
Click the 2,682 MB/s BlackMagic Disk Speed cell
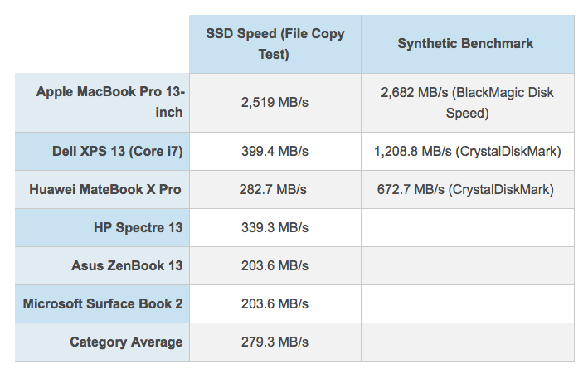(x=468, y=102)
